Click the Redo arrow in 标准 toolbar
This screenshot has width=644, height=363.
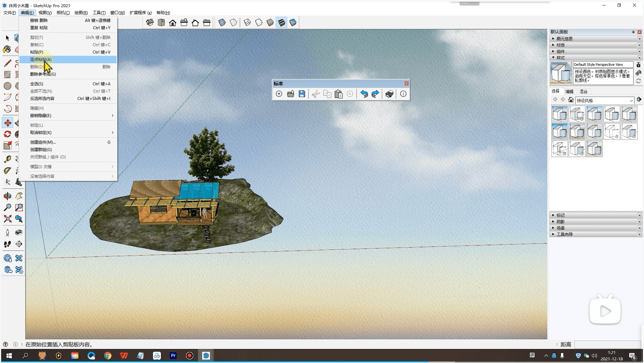375,94
